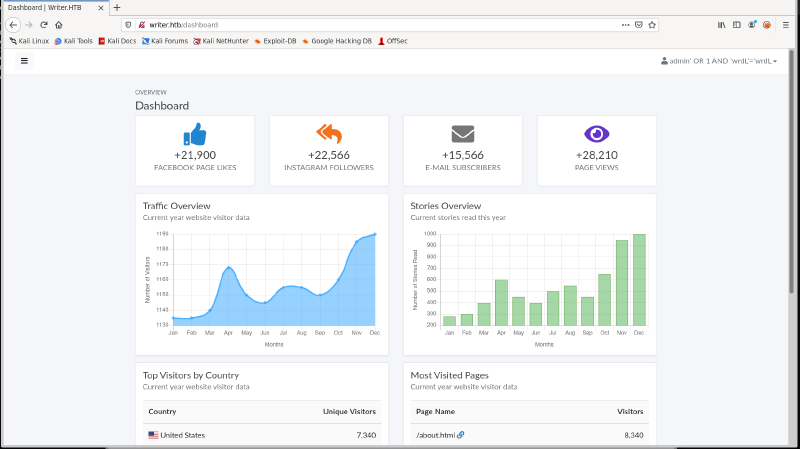Open a new browser tab
Viewport: 800px width, 449px height.
click(x=117, y=7)
